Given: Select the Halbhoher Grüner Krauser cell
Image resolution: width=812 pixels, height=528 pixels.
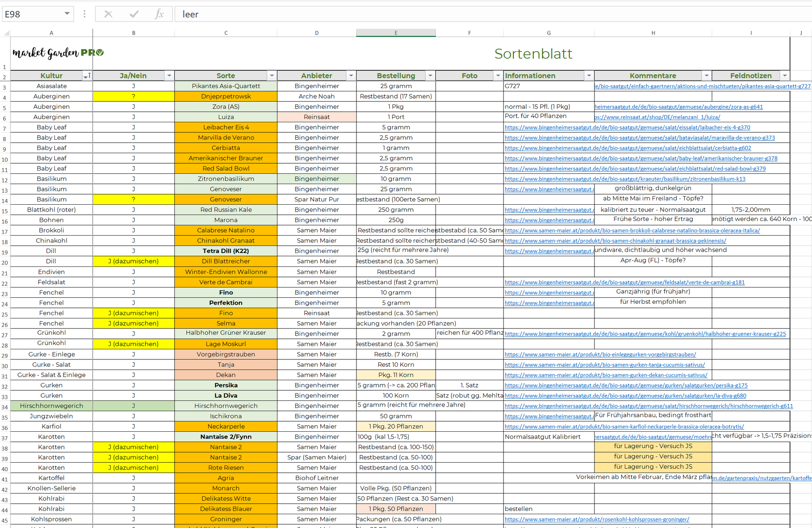Looking at the screenshot, I should click(x=226, y=333).
